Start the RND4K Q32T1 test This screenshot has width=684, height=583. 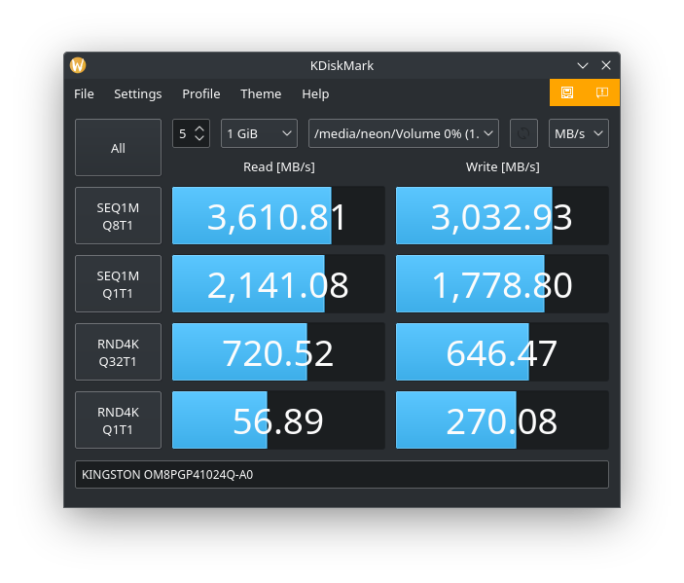[118, 352]
